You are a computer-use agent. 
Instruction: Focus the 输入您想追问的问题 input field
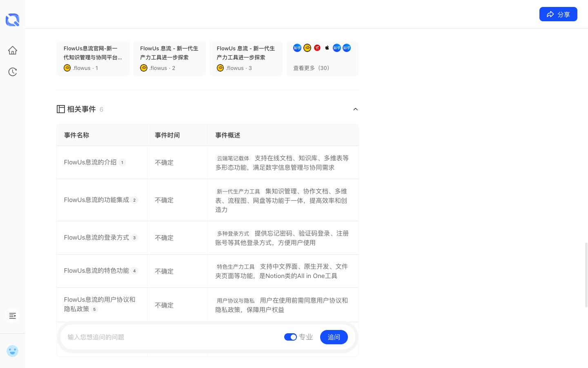171,337
